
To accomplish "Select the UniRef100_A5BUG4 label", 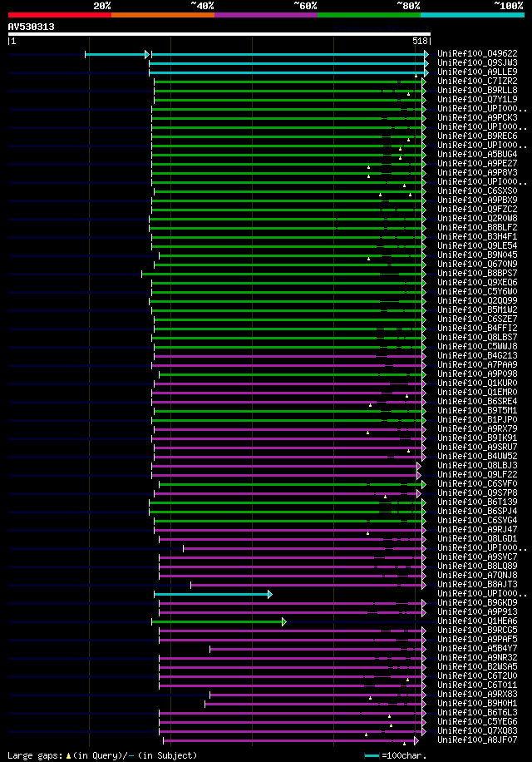I will [x=477, y=155].
